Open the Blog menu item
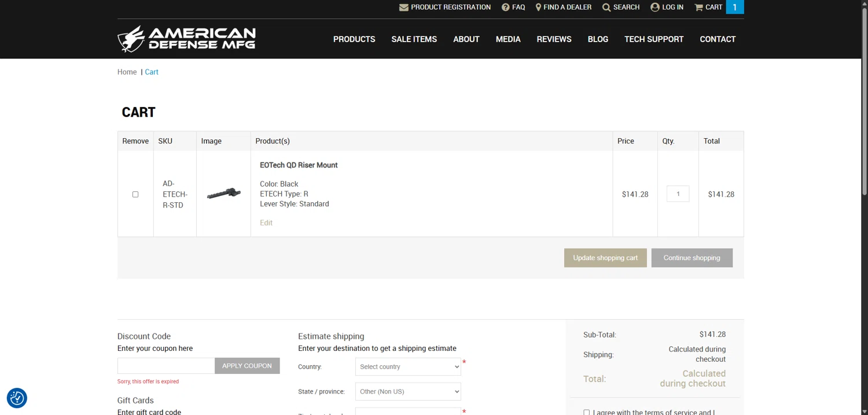 pyautogui.click(x=598, y=39)
